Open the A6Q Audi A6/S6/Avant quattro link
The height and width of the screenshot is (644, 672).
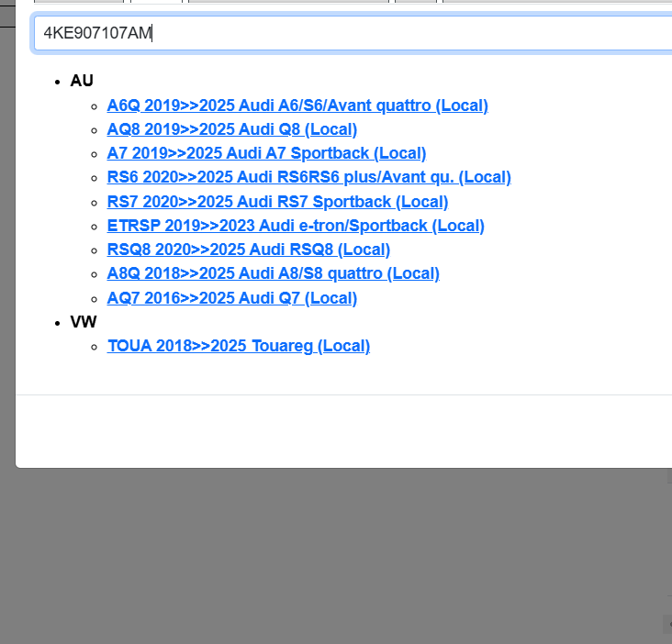(x=297, y=105)
